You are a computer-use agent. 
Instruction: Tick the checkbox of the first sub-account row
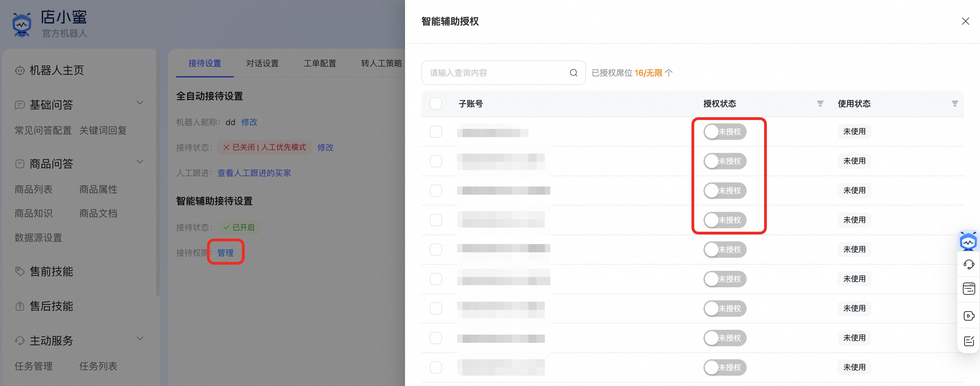[436, 132]
